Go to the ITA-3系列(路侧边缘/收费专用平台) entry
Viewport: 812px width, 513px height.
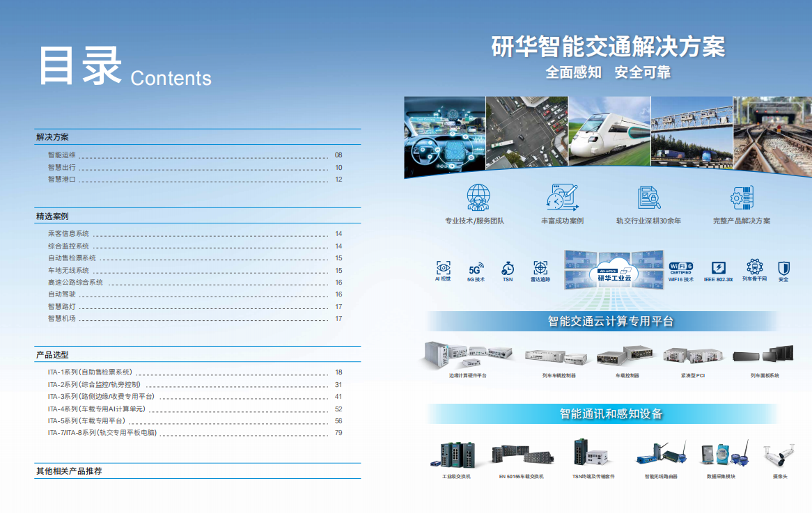pyautogui.click(x=195, y=397)
